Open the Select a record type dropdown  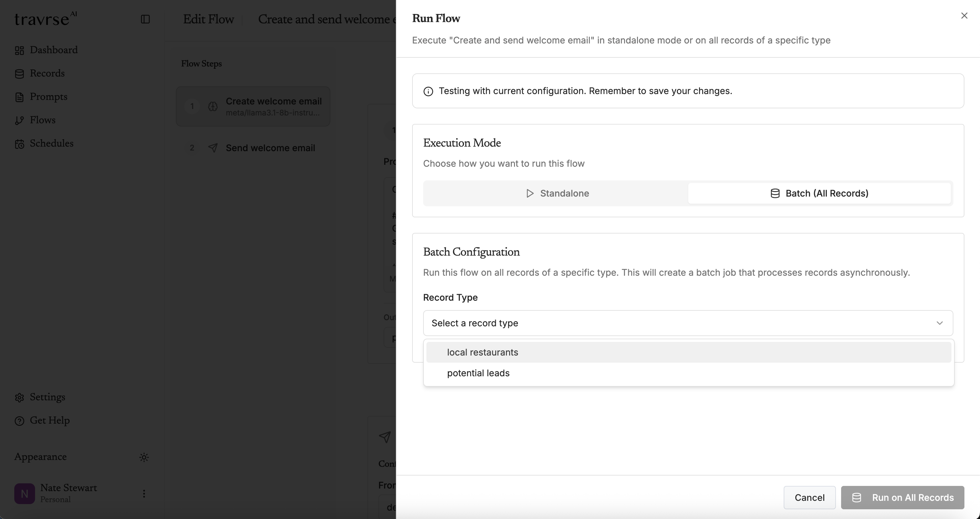pos(687,323)
